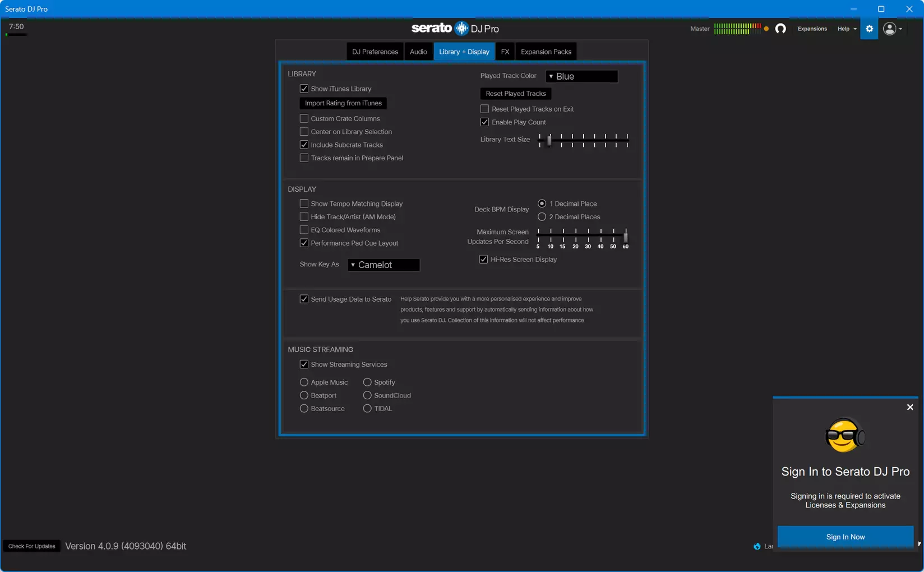Choose TIDAL streaming service
The width and height of the screenshot is (924, 572).
tap(367, 409)
